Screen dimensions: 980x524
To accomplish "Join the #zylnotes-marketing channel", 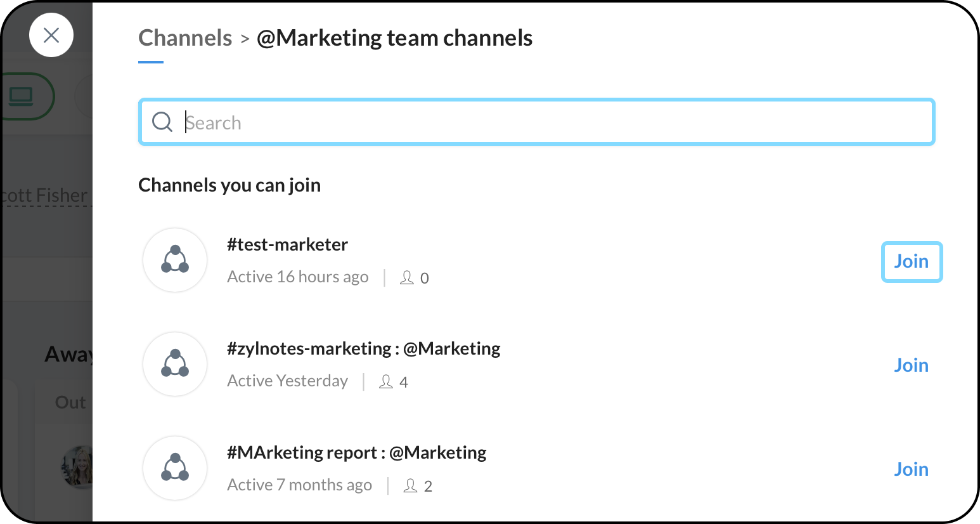I will [911, 365].
